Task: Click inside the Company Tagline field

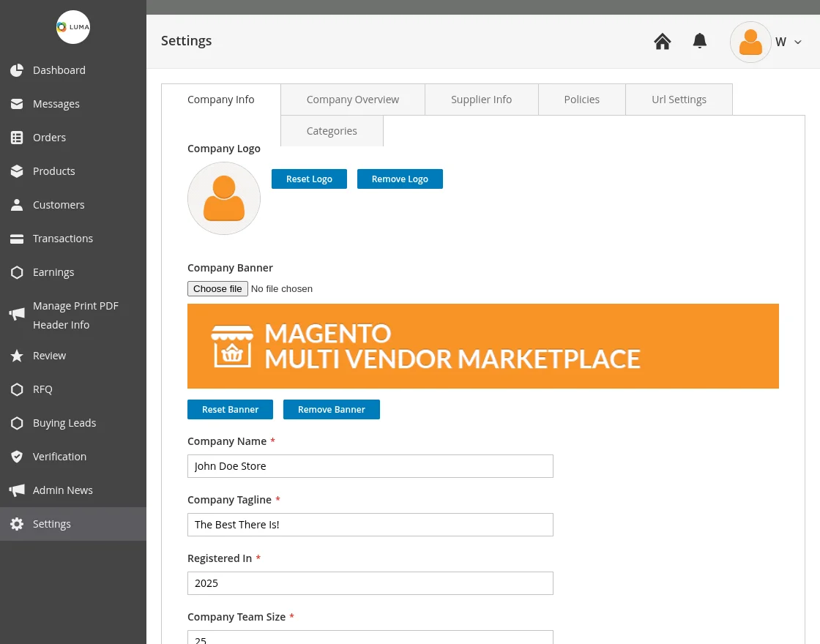Action: click(370, 525)
